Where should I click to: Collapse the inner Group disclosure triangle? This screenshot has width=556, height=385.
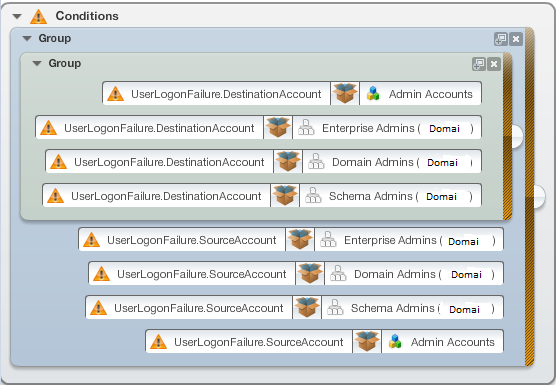click(x=37, y=63)
